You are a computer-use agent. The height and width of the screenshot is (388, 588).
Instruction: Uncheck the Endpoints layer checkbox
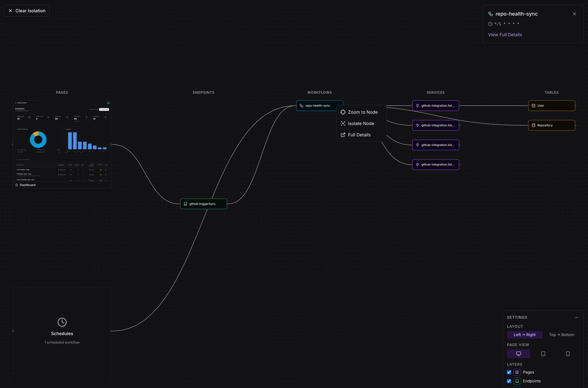coord(509,381)
